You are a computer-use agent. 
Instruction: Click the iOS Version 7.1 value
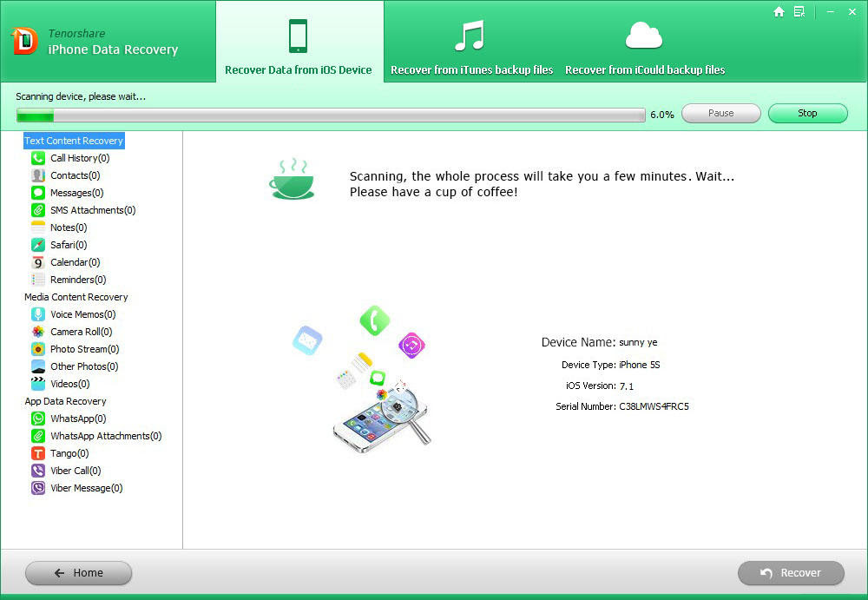tap(626, 386)
